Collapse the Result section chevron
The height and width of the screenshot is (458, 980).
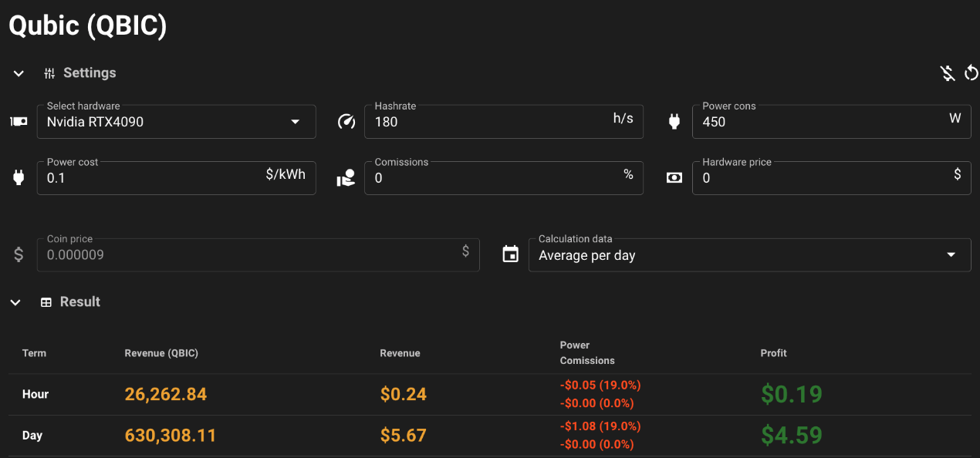[15, 302]
